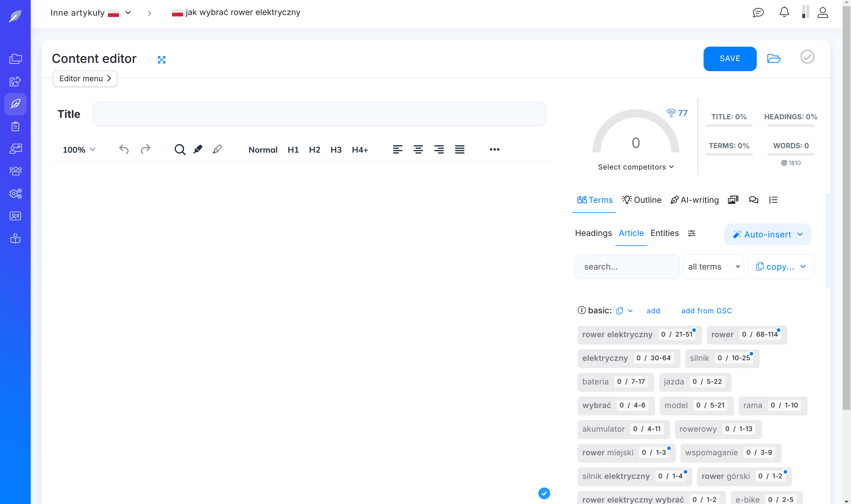Open the numbered list tab icon

point(773,200)
